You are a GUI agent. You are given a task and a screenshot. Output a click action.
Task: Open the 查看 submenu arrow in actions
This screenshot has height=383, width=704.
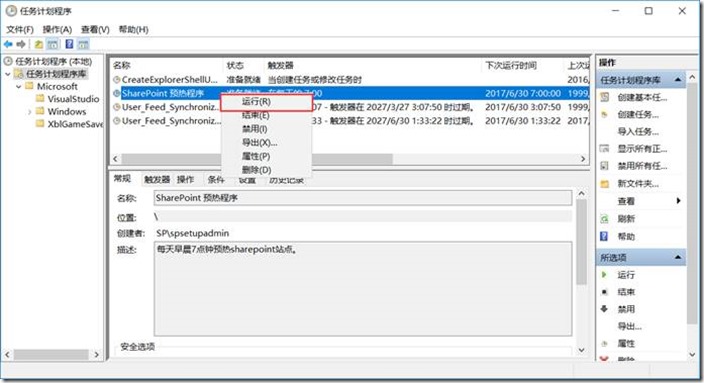tap(678, 201)
